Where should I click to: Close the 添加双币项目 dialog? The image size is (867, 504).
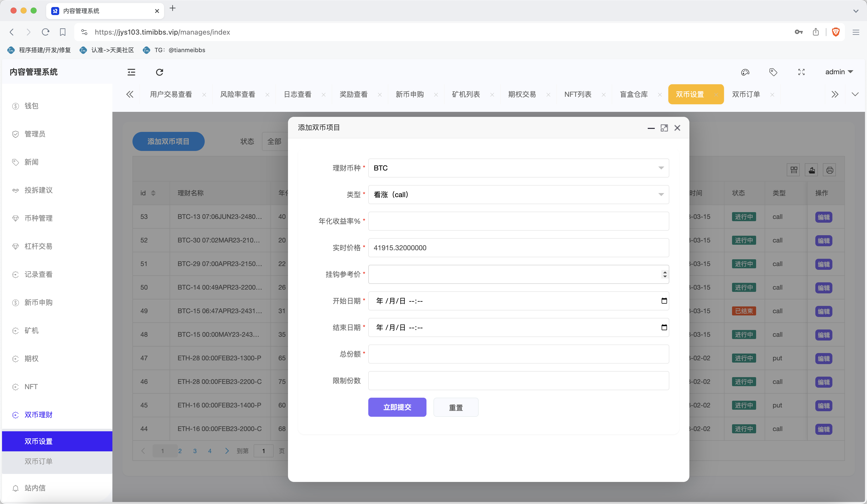click(x=677, y=128)
